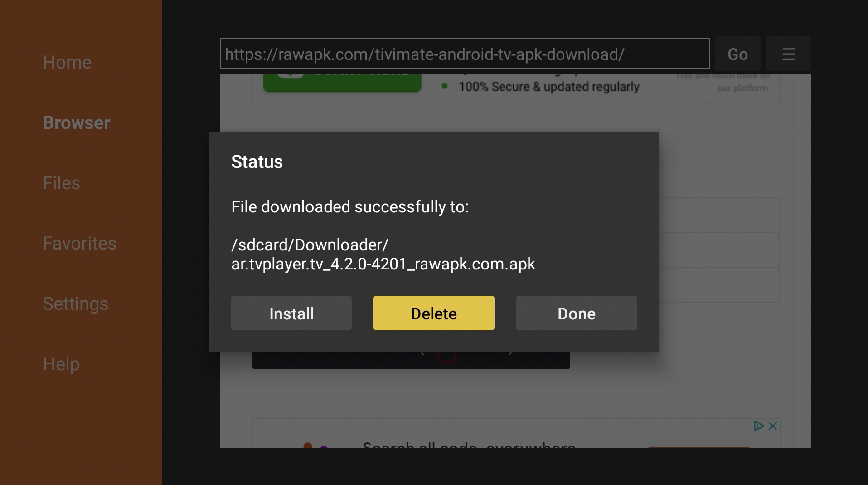Focus the rawapk.com URL address field

[465, 54]
